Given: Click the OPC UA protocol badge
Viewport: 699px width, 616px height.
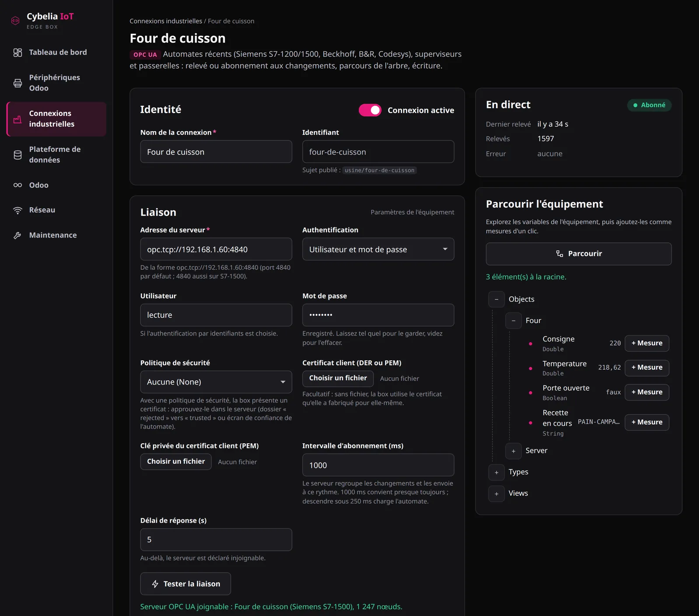Looking at the screenshot, I should pyautogui.click(x=145, y=55).
